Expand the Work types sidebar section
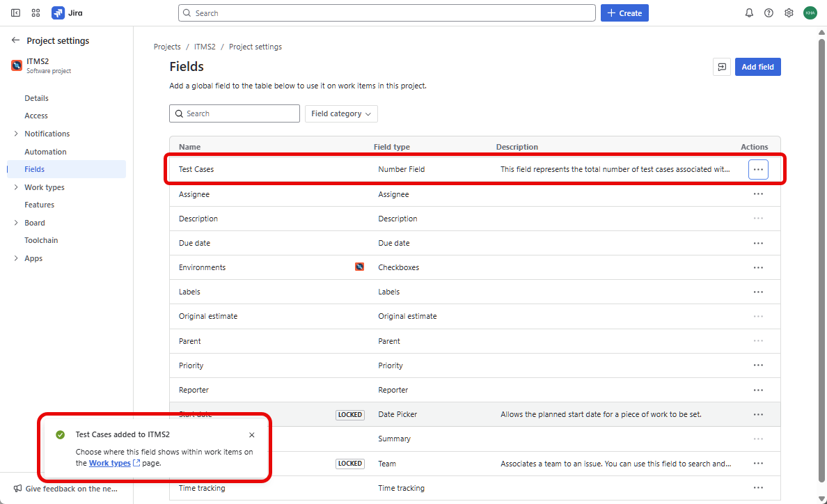The height and width of the screenshot is (504, 827). [16, 187]
